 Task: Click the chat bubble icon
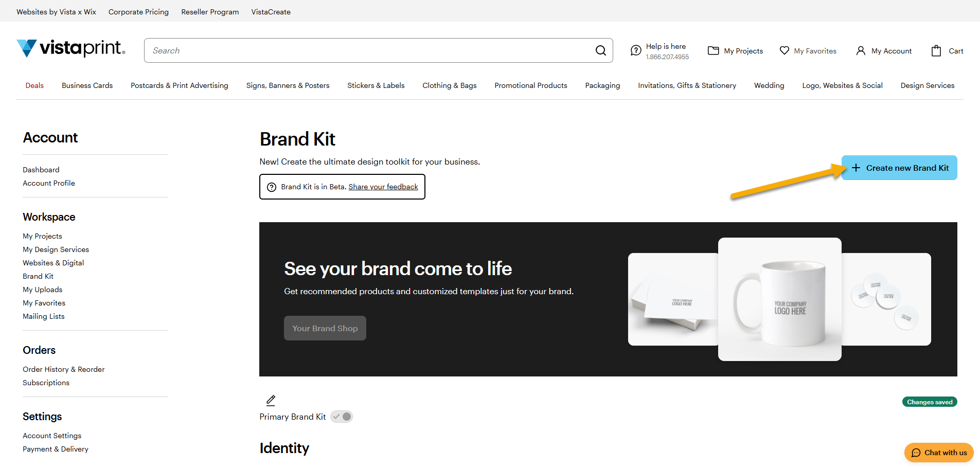[916, 453]
